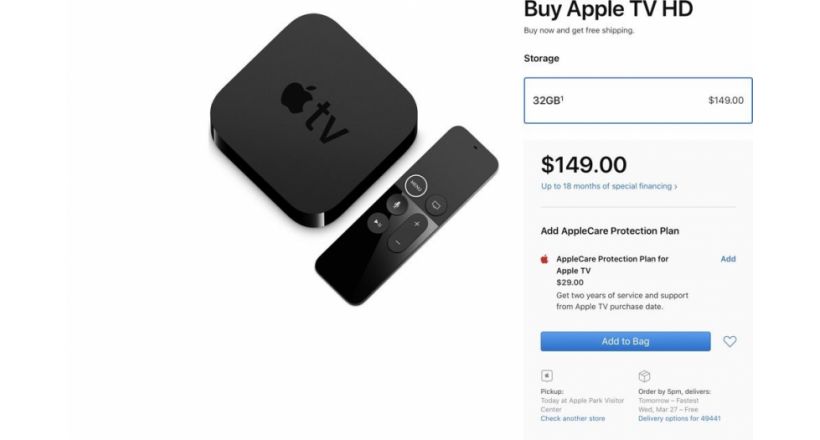Click the Apple TV product image
820x440 pixels.
(x=354, y=160)
